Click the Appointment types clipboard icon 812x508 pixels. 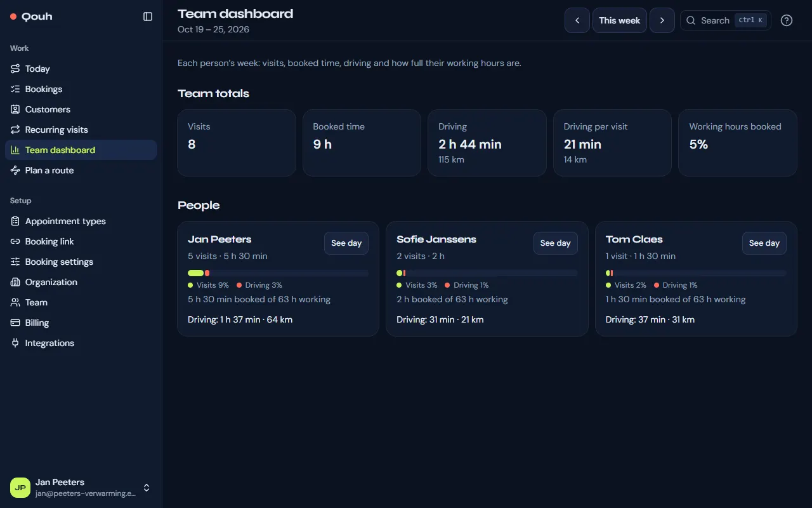tap(15, 221)
